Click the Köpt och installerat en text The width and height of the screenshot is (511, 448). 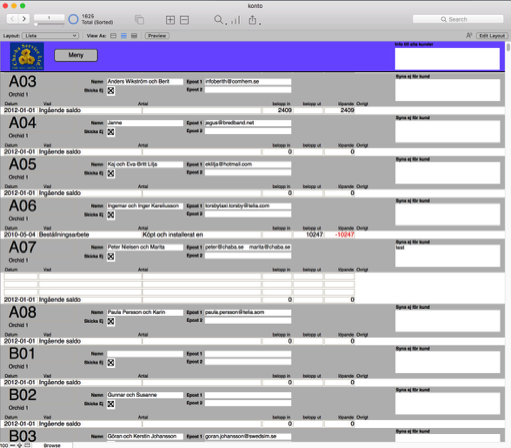pos(173,235)
